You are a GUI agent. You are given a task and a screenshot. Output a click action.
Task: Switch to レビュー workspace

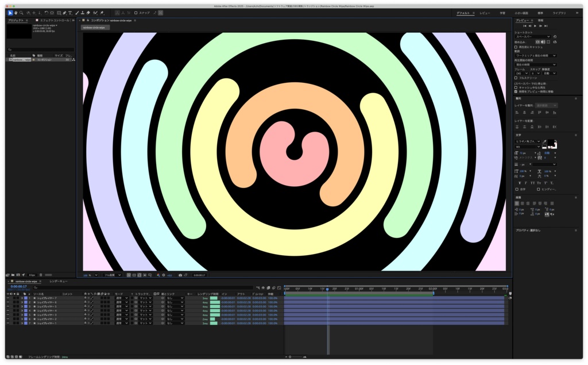[x=485, y=13]
